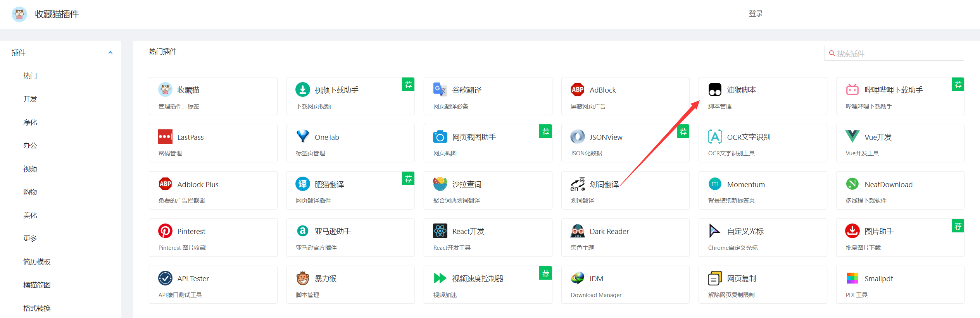The width and height of the screenshot is (980, 318).
Task: Select 热门 in the sidebar
Action: pos(30,76)
